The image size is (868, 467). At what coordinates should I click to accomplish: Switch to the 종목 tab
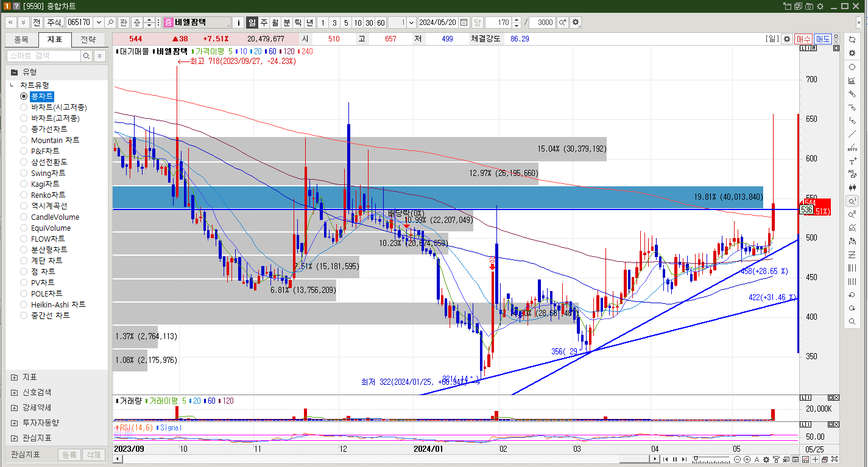(x=21, y=40)
